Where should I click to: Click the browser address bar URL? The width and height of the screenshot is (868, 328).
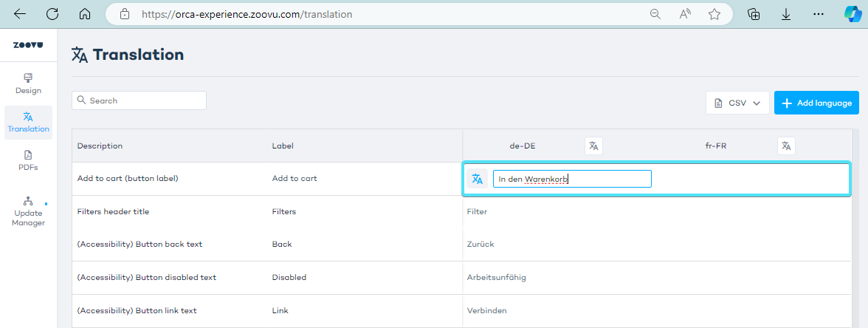[x=246, y=14]
